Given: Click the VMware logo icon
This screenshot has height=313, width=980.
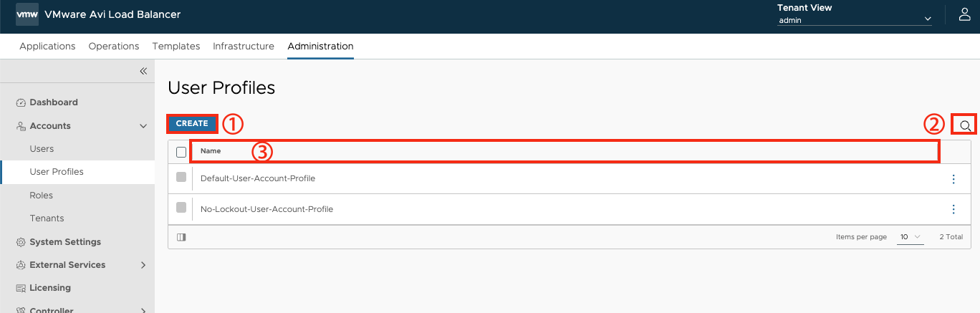Looking at the screenshot, I should 27,14.
